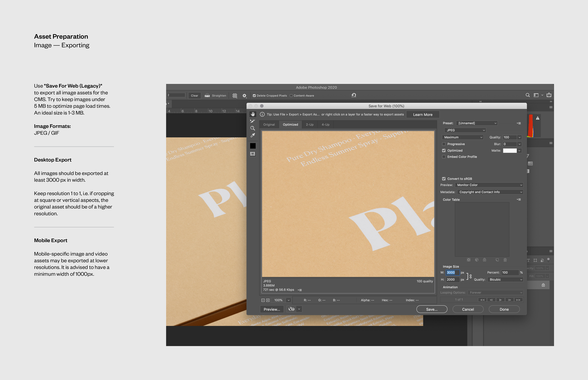Click the crop overlay grid icon

(x=235, y=96)
